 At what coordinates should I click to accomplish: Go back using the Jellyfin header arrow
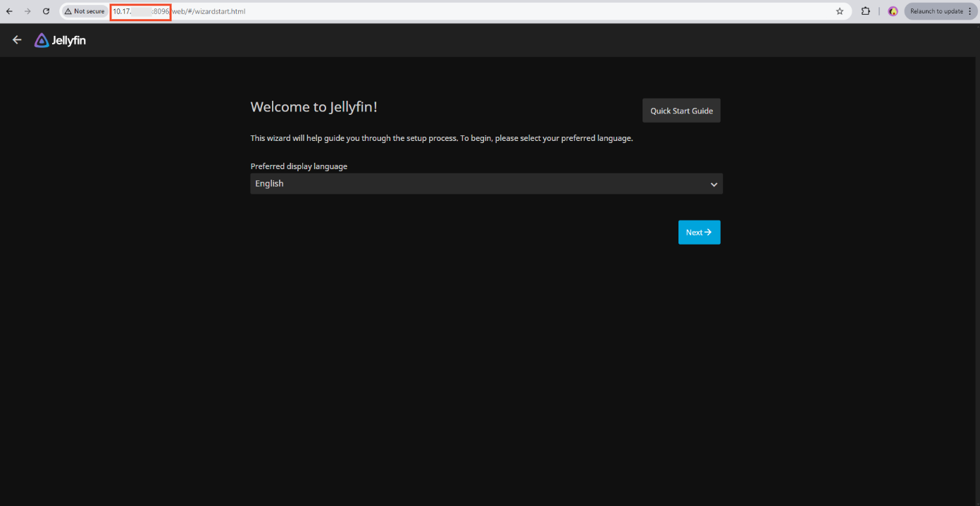pyautogui.click(x=17, y=40)
